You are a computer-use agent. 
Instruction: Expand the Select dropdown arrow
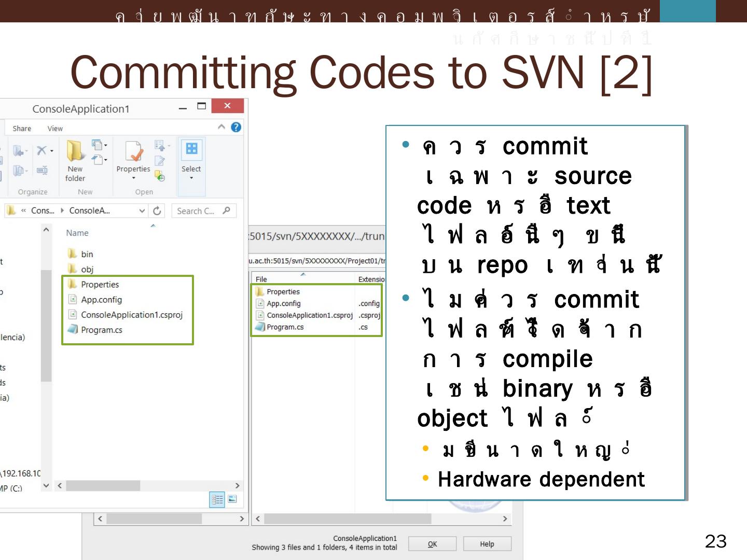point(191,178)
